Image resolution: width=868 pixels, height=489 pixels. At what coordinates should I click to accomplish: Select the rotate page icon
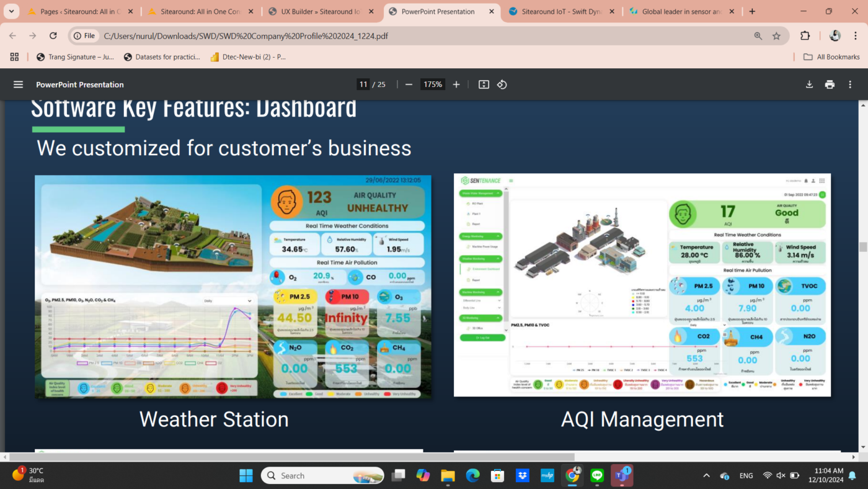[x=502, y=84]
